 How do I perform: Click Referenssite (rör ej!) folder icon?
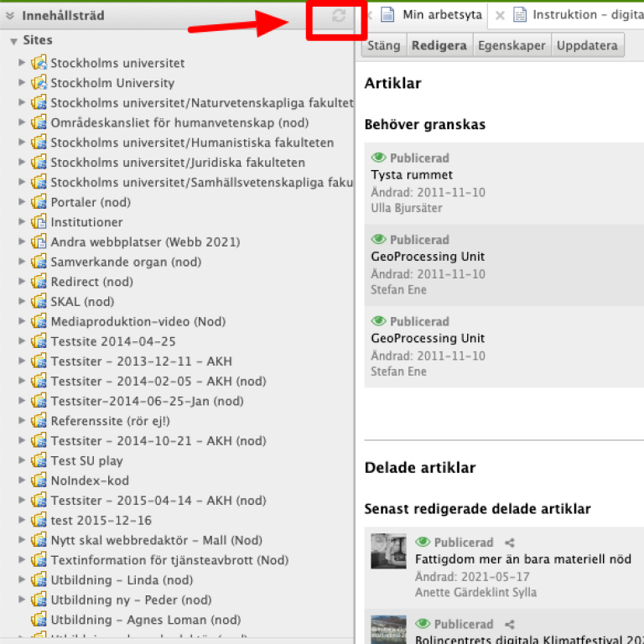(x=39, y=421)
